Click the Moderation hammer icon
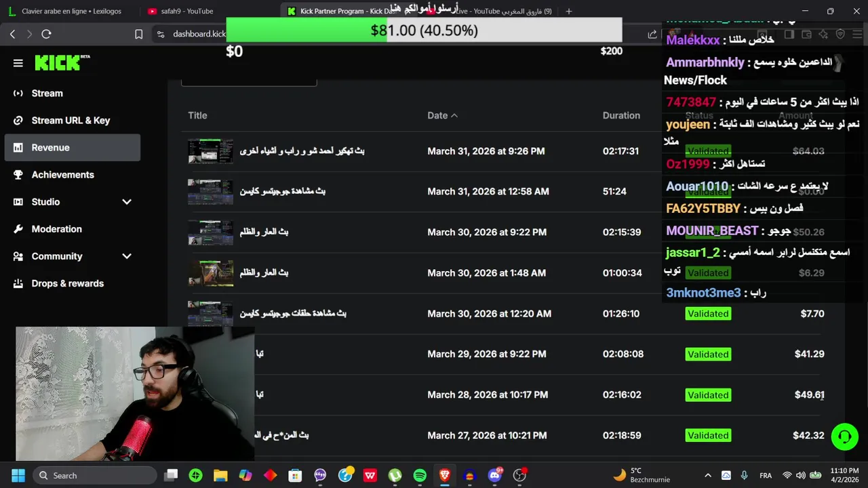868x488 pixels. tap(18, 228)
